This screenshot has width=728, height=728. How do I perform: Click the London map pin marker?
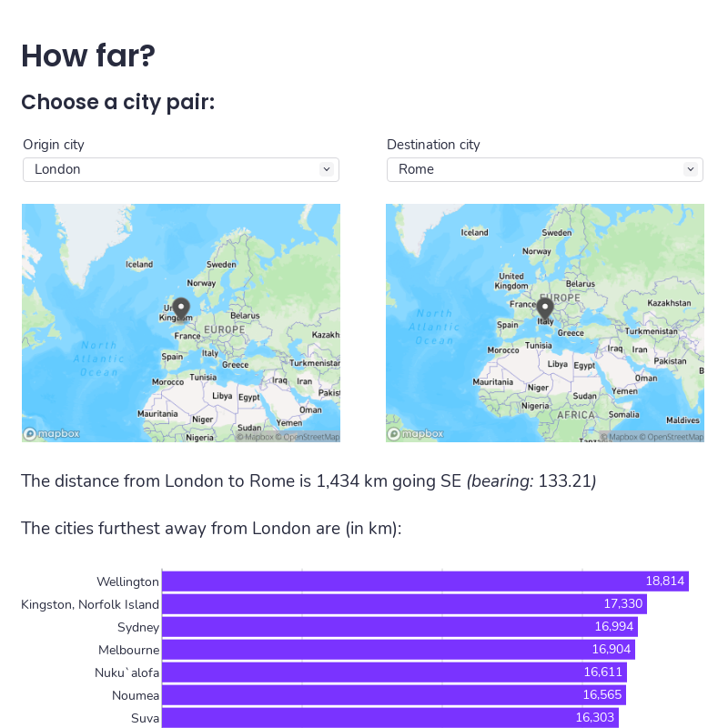pyautogui.click(x=181, y=308)
